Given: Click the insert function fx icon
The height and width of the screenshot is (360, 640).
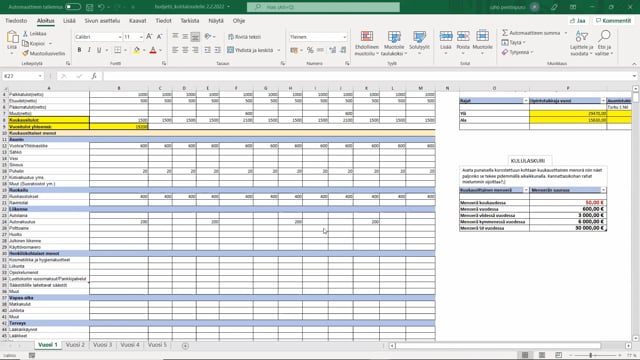Looking at the screenshot, I should coord(94,76).
